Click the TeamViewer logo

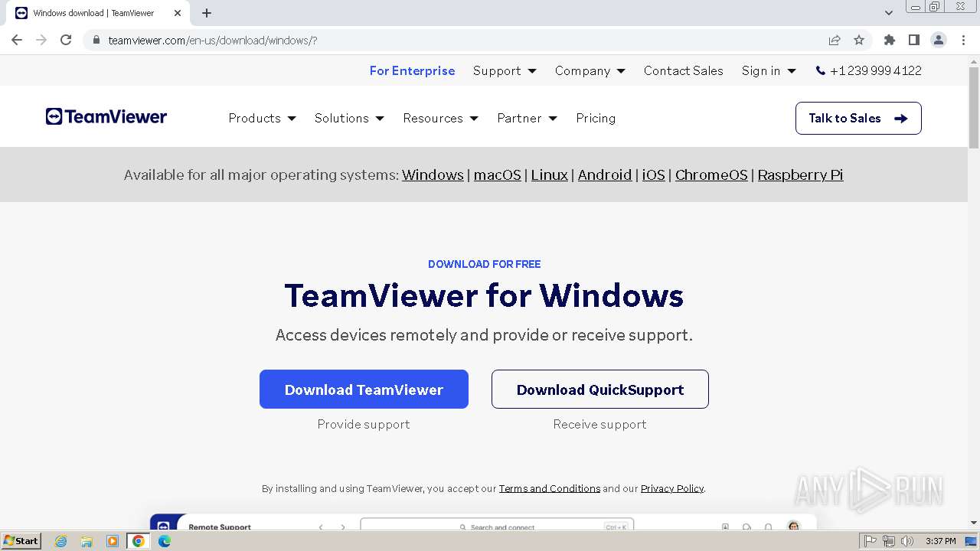click(106, 116)
